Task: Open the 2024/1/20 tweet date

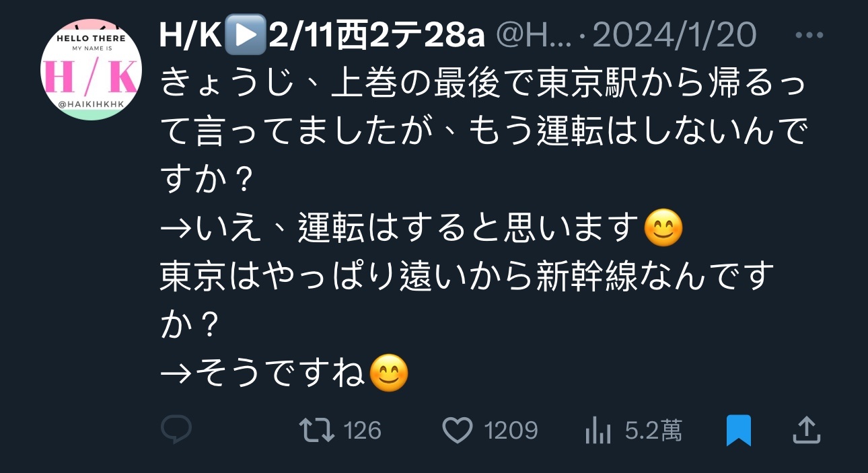Action: pyautogui.click(x=674, y=35)
